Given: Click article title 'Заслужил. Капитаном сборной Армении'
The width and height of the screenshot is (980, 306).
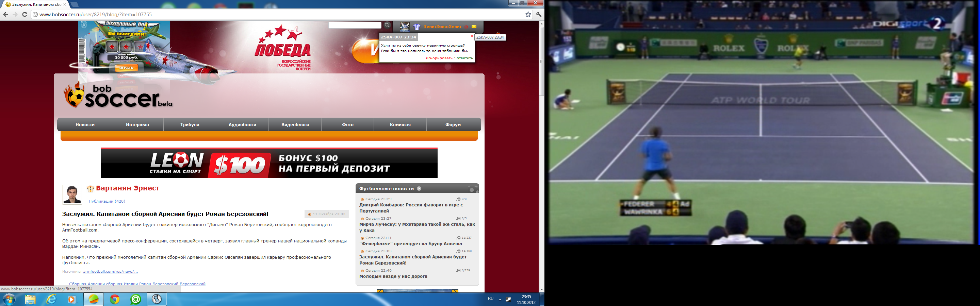Looking at the screenshot, I should (x=165, y=214).
